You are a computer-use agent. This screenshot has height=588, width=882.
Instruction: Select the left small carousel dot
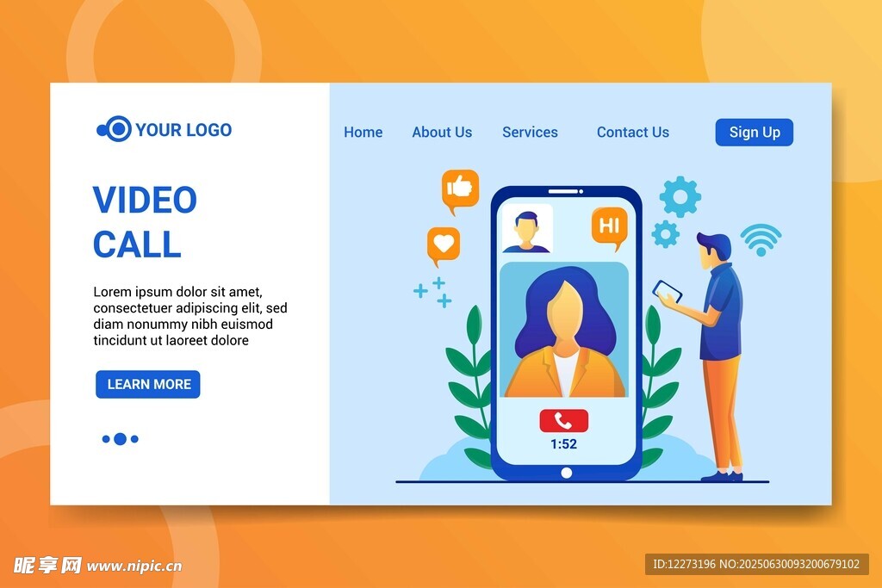tap(106, 439)
